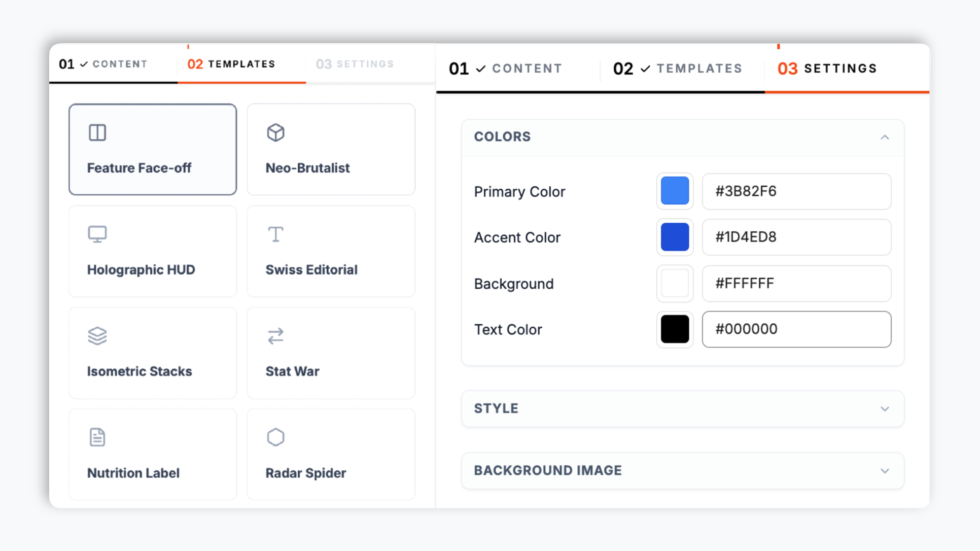The image size is (980, 551).
Task: Select the Nutrition Label template name
Action: pos(133,473)
